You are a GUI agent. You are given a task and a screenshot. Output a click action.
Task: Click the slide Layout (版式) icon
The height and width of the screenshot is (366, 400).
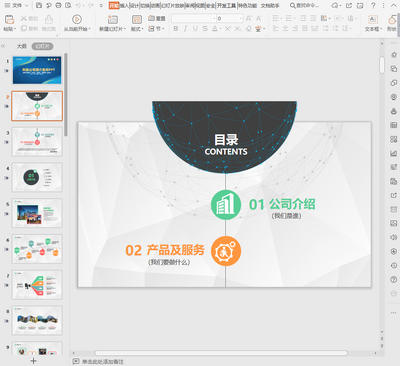tap(137, 19)
